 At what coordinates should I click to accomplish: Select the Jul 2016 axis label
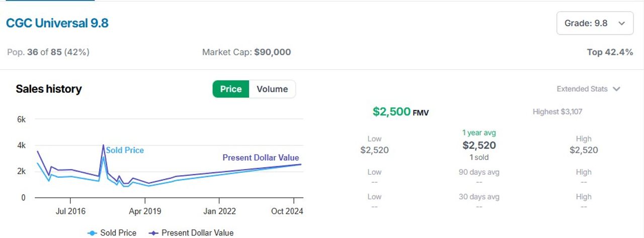(x=69, y=211)
